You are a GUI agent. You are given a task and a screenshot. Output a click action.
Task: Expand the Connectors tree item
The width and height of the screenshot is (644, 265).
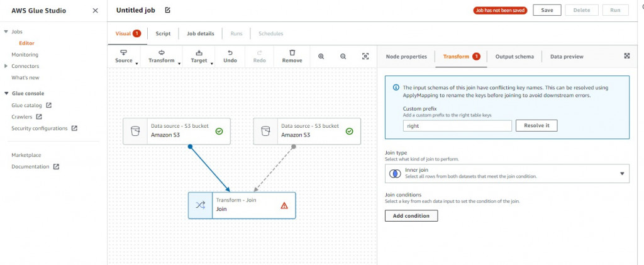pos(6,66)
